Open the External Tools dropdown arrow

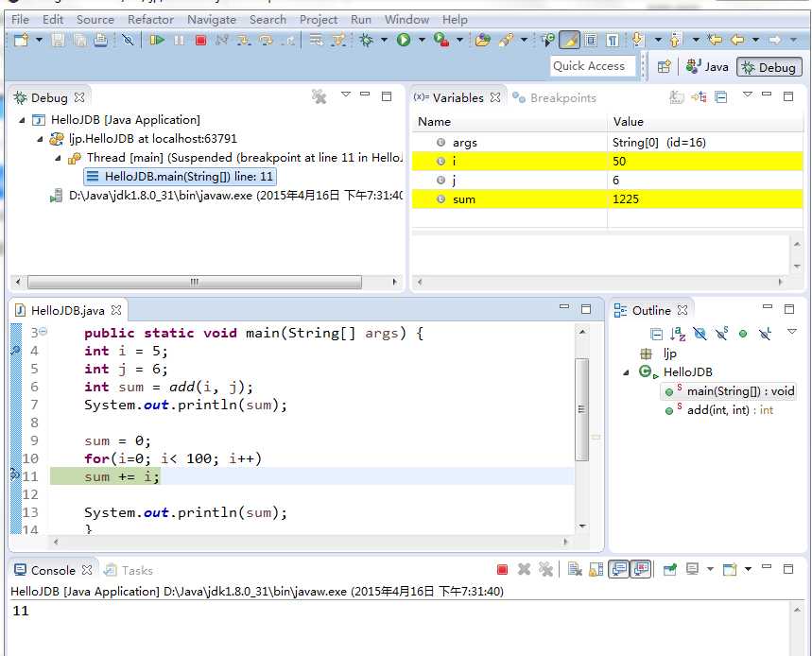click(x=459, y=40)
